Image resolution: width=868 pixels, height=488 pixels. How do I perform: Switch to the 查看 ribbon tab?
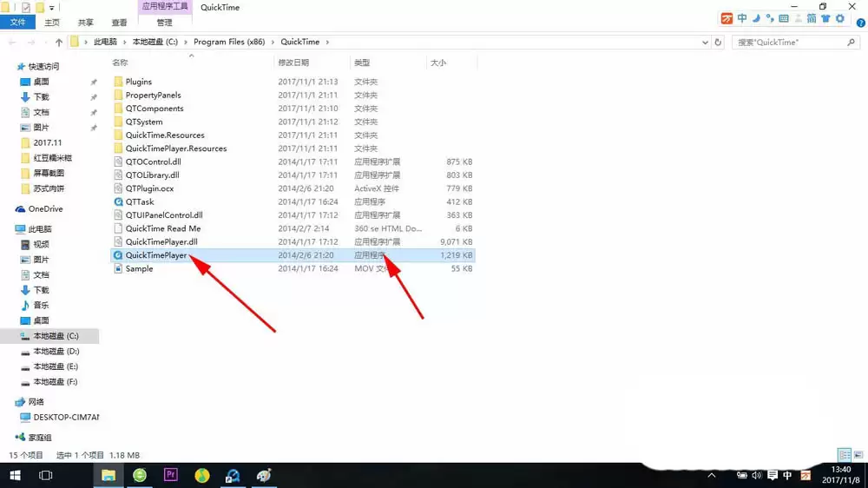[x=119, y=23]
